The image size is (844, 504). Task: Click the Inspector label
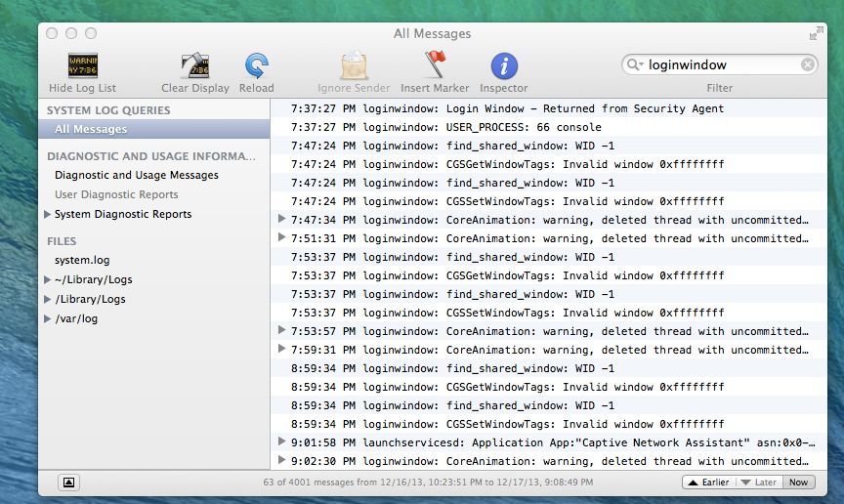pos(504,88)
